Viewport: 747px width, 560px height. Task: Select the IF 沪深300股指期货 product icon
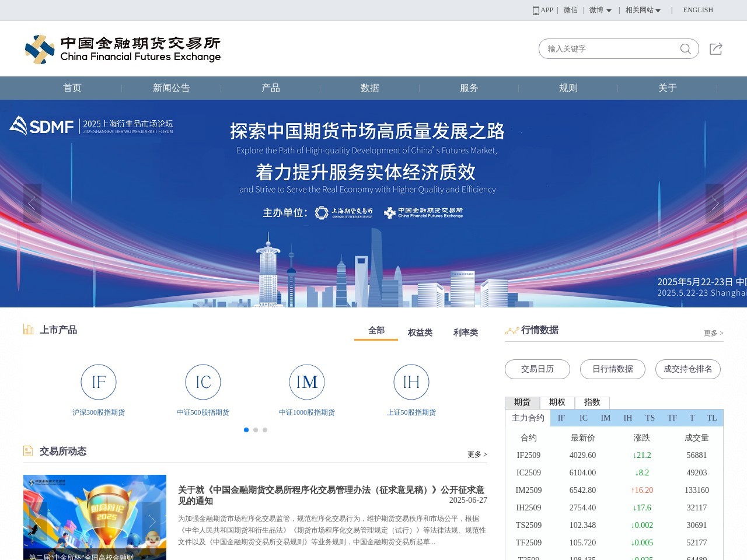click(99, 382)
